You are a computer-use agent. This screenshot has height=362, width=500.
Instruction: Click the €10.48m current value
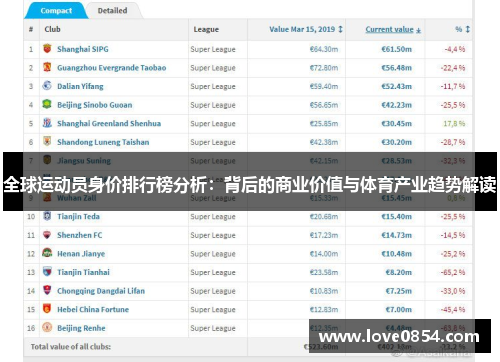point(396,254)
